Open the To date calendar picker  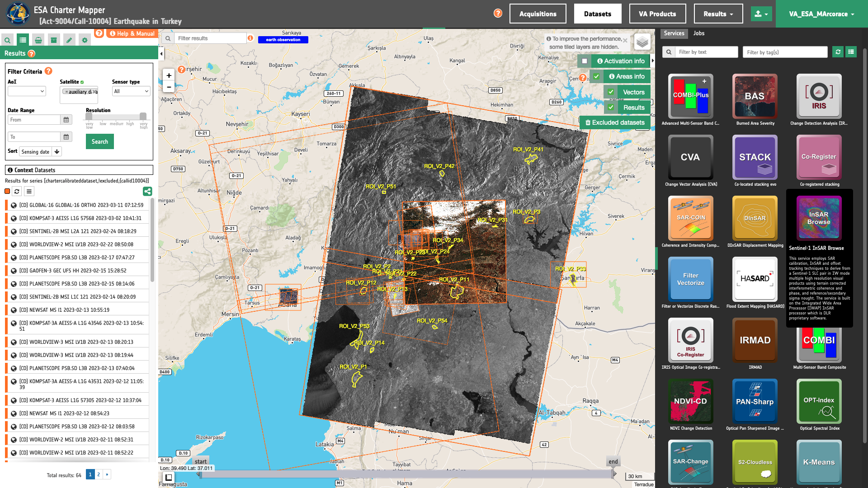tap(66, 137)
